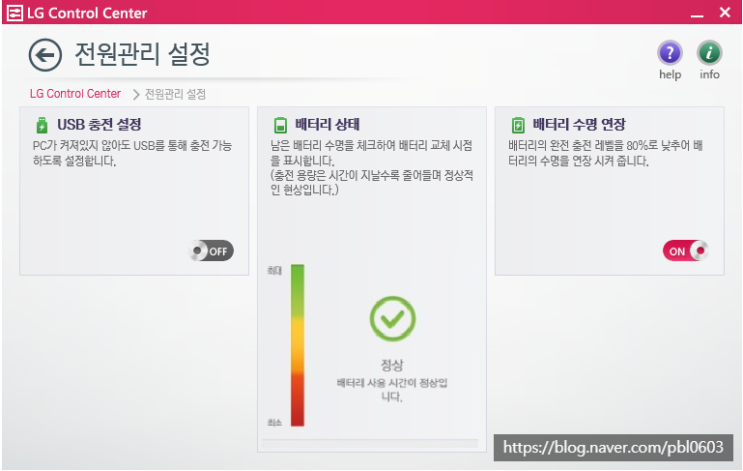Click the 배터리 상태 green battery icon
The height and width of the screenshot is (471, 743).
coord(281,126)
